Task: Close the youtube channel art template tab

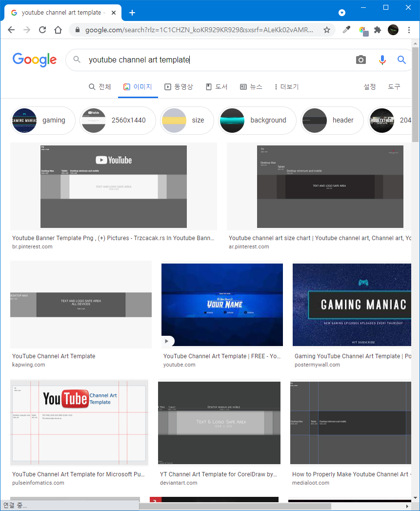Action: [114, 13]
